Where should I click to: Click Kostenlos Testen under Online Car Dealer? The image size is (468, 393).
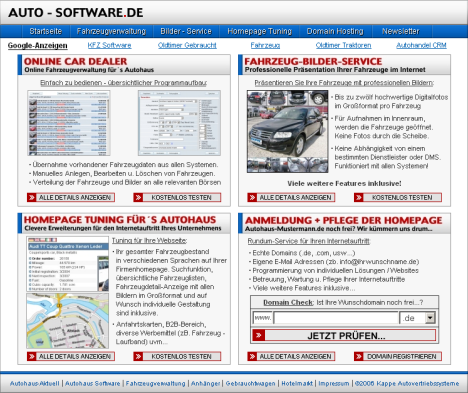[177, 197]
